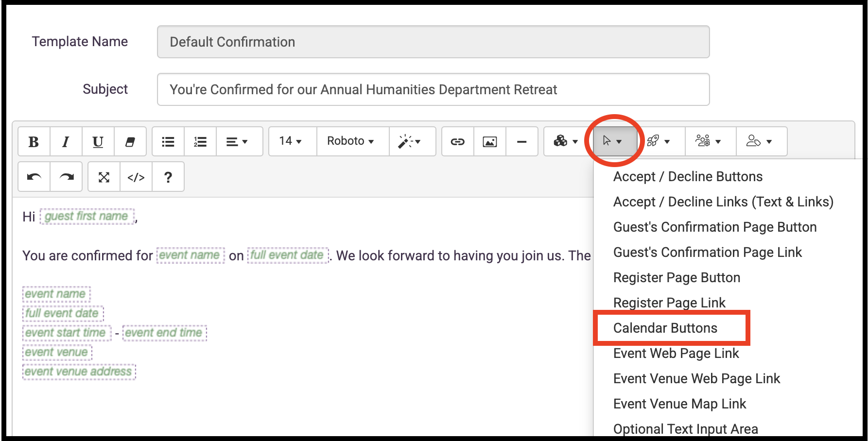Open the code view editor
This screenshot has width=868, height=441.
coord(136,177)
